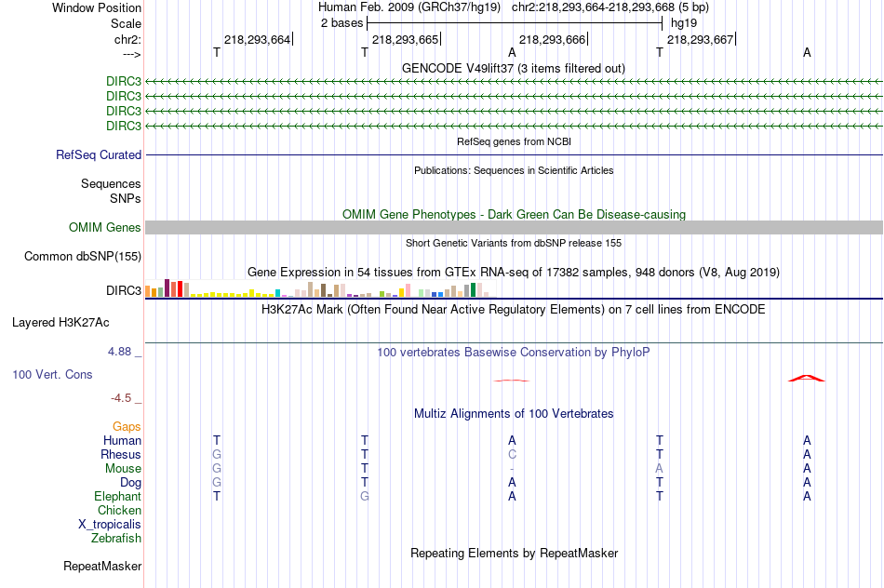The width and height of the screenshot is (884, 588).
Task: Click the 100 Vert. Cons track label
Action: pos(52,375)
